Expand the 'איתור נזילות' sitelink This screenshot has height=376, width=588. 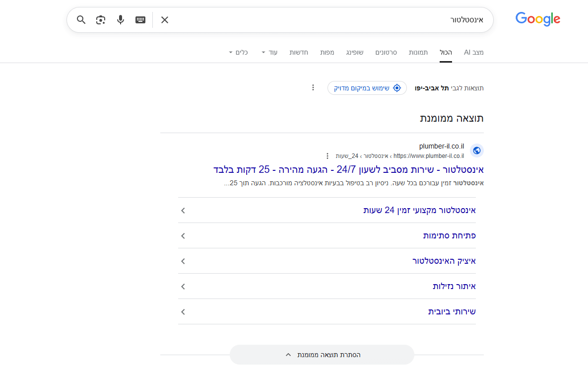(327, 286)
